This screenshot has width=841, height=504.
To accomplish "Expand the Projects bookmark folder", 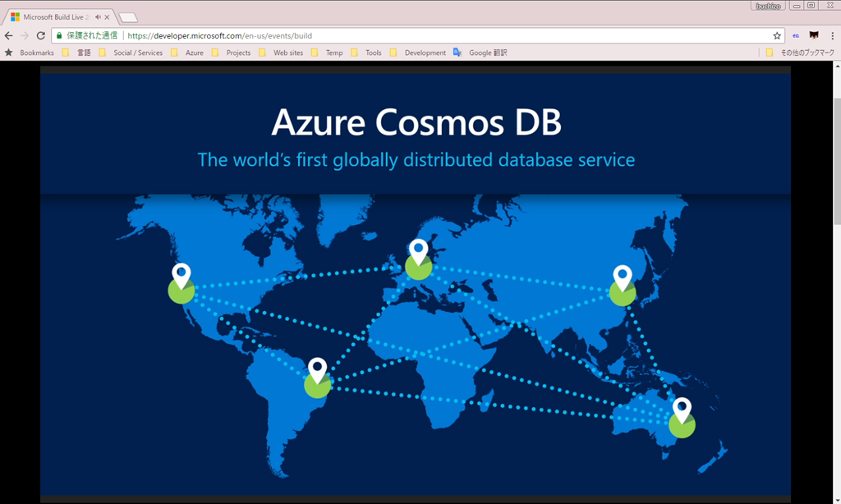I will [x=232, y=53].
